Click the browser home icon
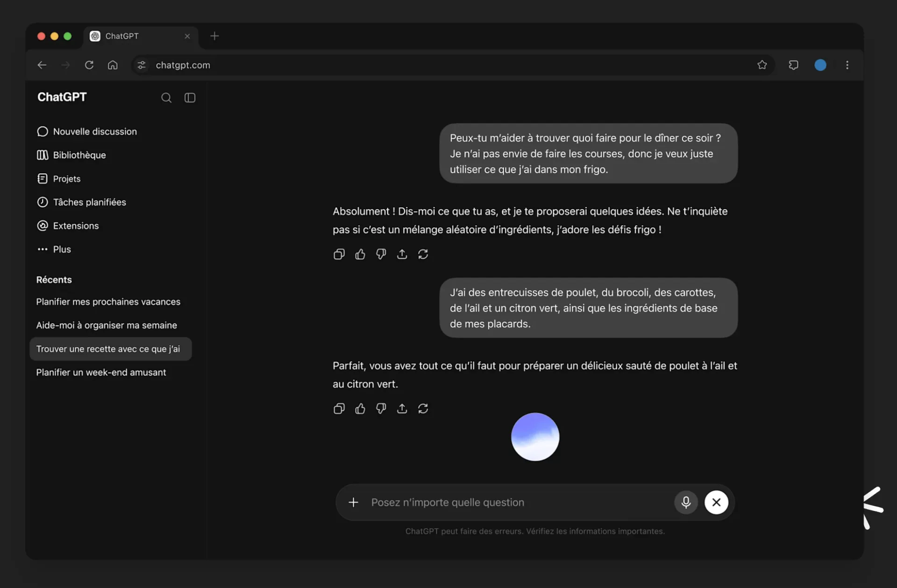The width and height of the screenshot is (897, 588). click(x=113, y=65)
